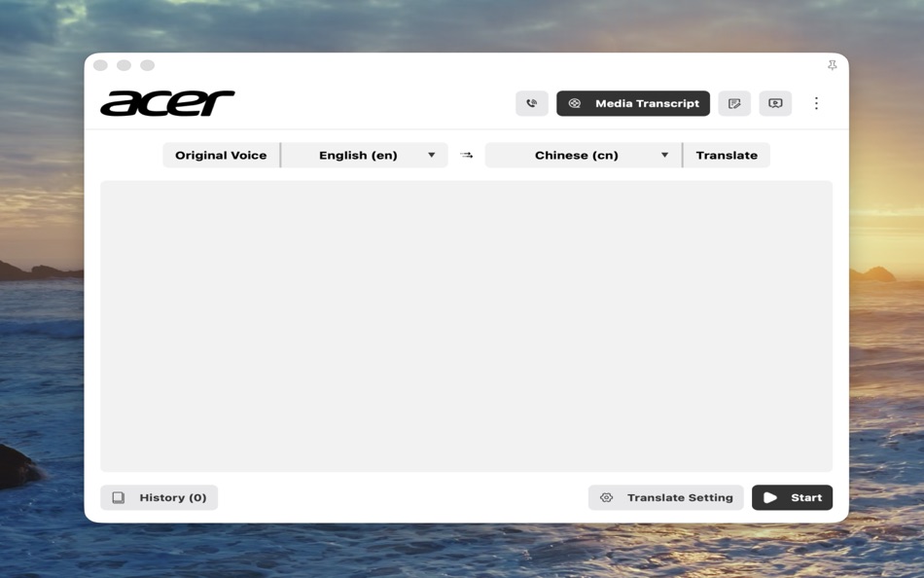The image size is (924, 578).
Task: Click the phone call audio icon
Action: [x=531, y=103]
